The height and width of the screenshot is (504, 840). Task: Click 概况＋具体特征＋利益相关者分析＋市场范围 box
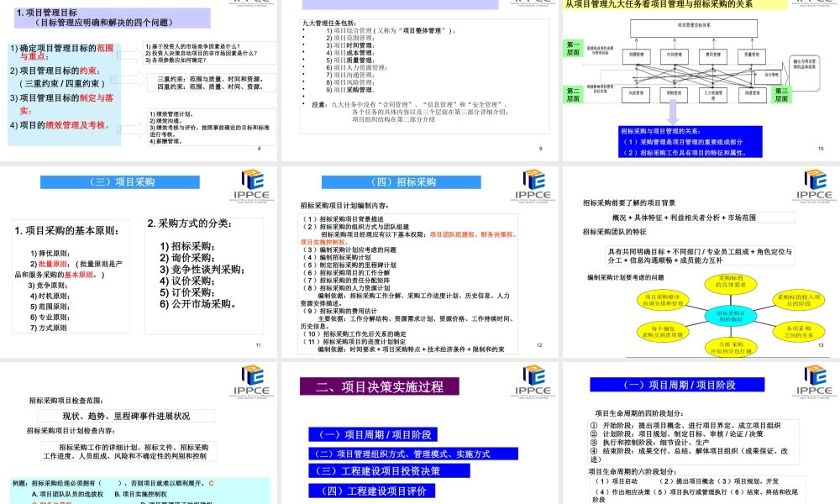[701, 218]
